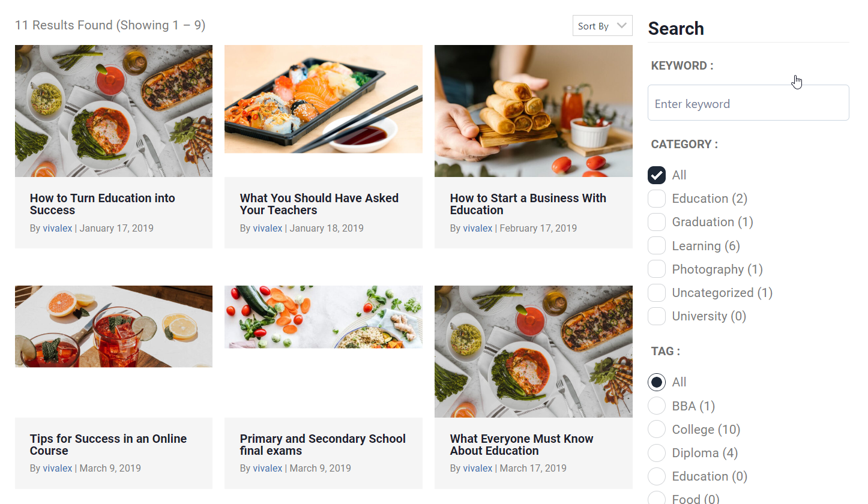Open "Primary and Secondary School final exams" post
This screenshot has width=868, height=504.
click(x=322, y=445)
